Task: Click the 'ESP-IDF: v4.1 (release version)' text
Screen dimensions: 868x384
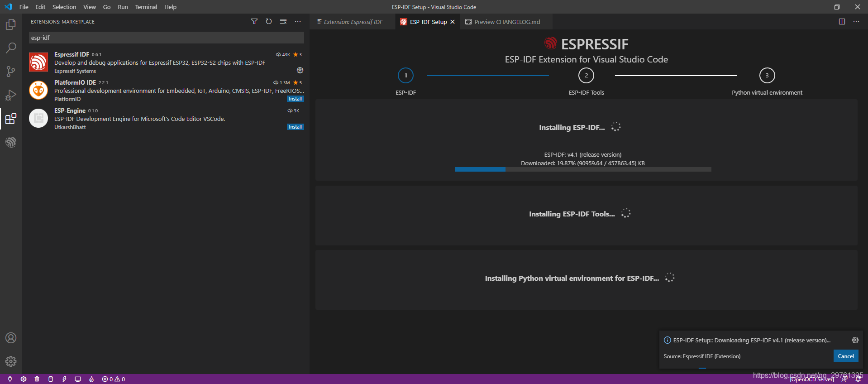Action: click(x=583, y=154)
